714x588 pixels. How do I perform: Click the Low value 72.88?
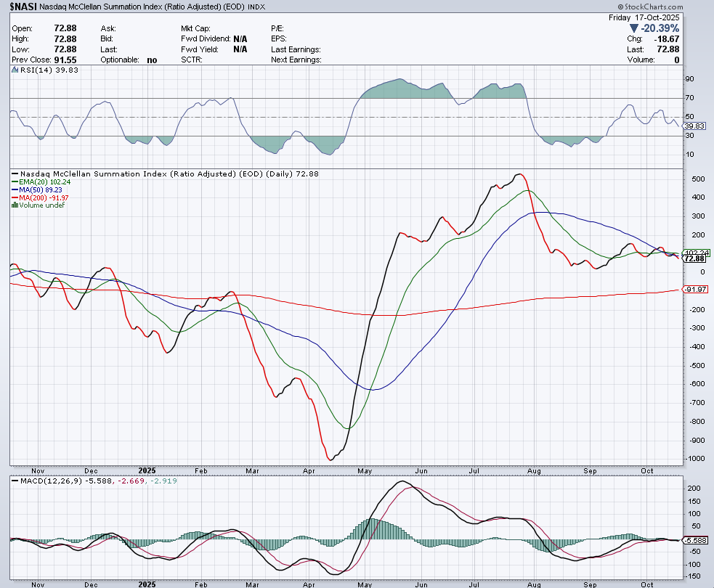point(65,49)
